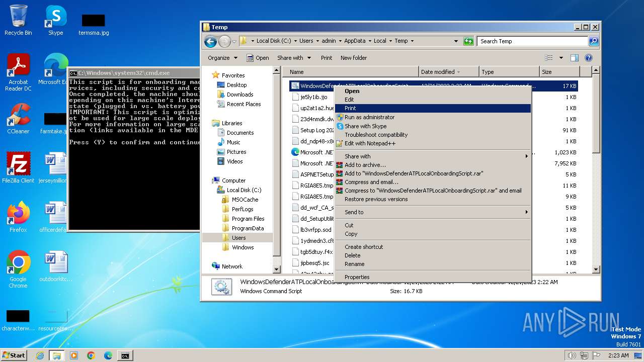Refresh the Temp folder address bar
This screenshot has width=644, height=362.
468,41
